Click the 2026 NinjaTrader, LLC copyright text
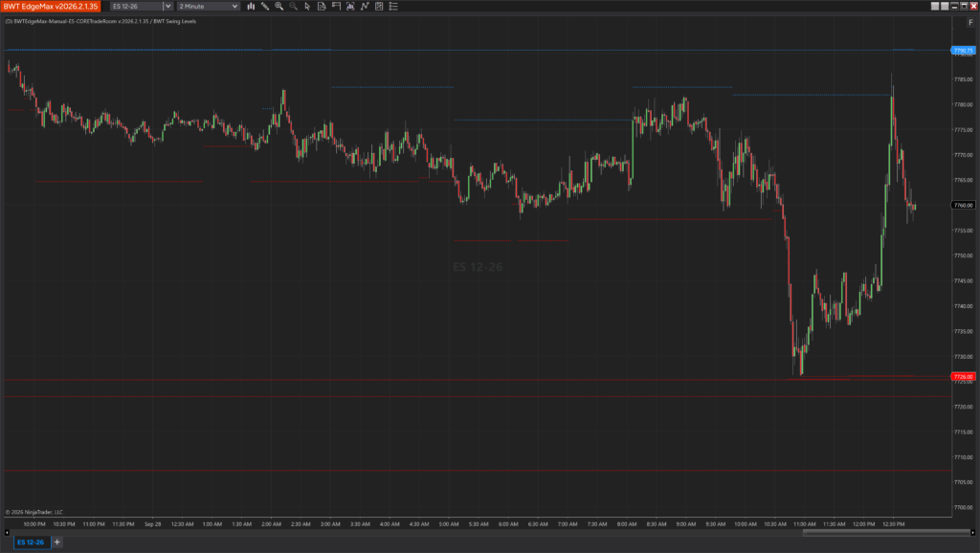 [34, 513]
